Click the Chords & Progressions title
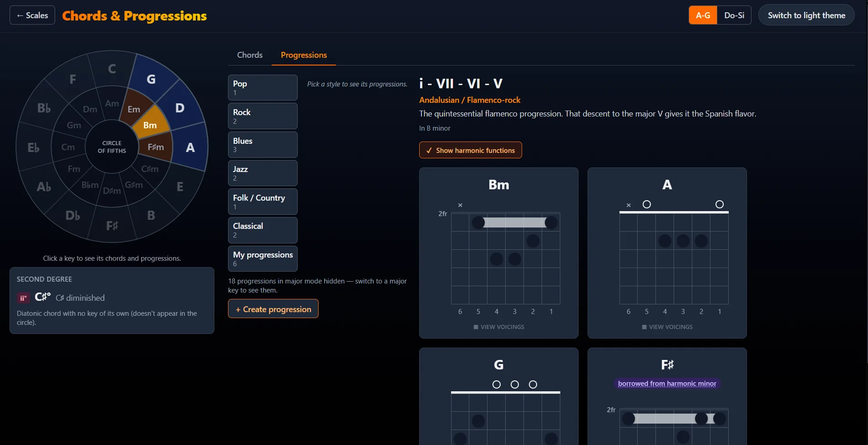This screenshot has height=445, width=868. 134,15
